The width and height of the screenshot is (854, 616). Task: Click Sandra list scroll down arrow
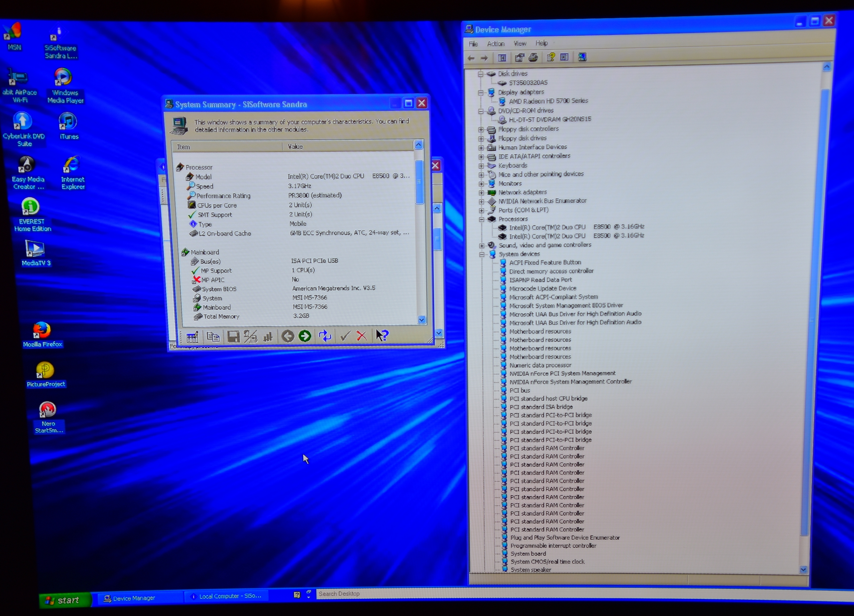pyautogui.click(x=421, y=320)
